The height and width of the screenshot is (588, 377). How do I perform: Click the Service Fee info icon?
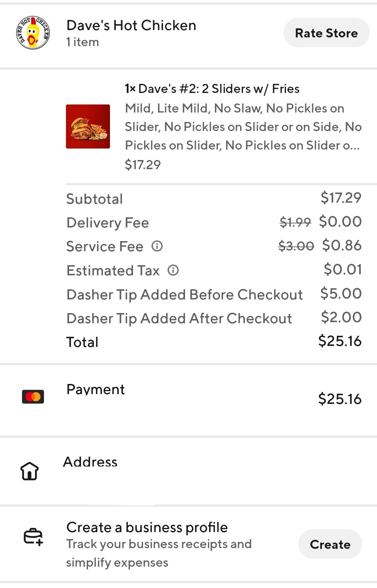pos(157,246)
